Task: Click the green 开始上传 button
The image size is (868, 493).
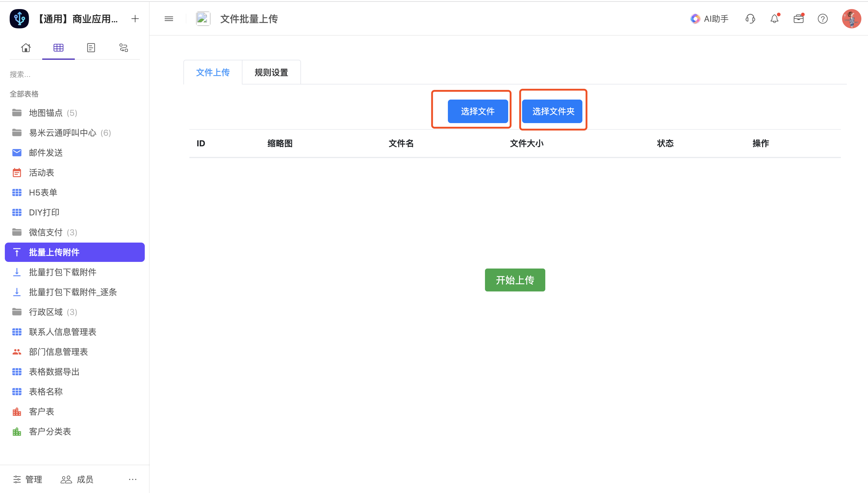Action: pos(515,280)
